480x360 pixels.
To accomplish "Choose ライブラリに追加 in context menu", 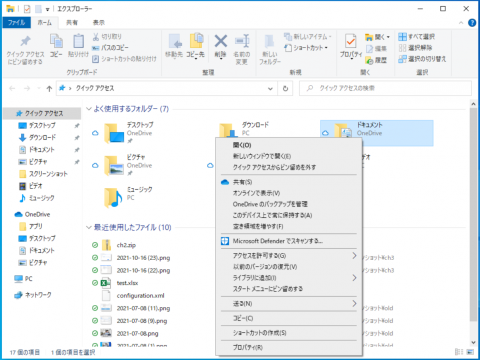I will click(289, 278).
